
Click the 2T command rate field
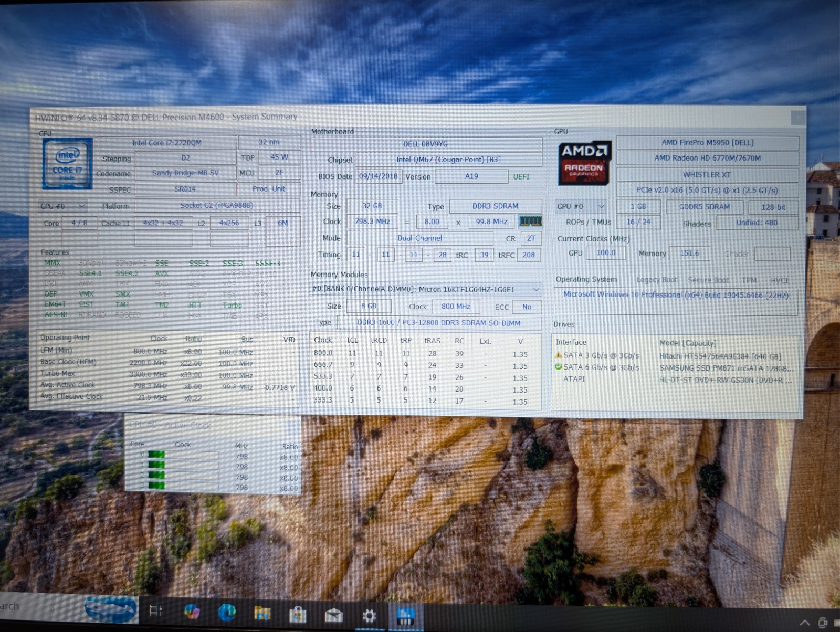pyautogui.click(x=531, y=238)
